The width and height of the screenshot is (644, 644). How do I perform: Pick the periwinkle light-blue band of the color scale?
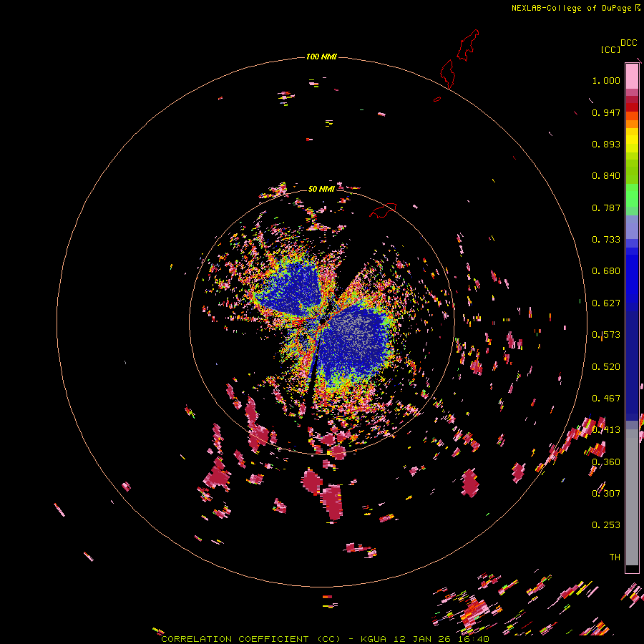[x=632, y=227]
